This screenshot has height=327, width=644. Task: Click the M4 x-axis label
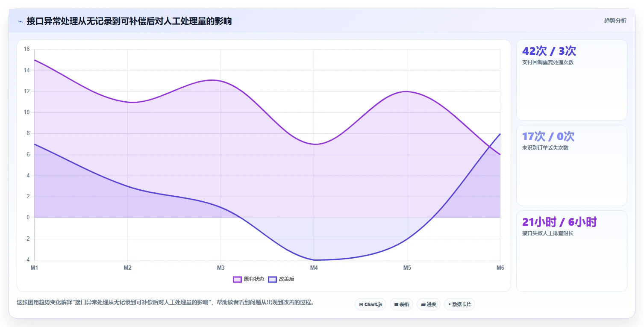[x=314, y=268]
